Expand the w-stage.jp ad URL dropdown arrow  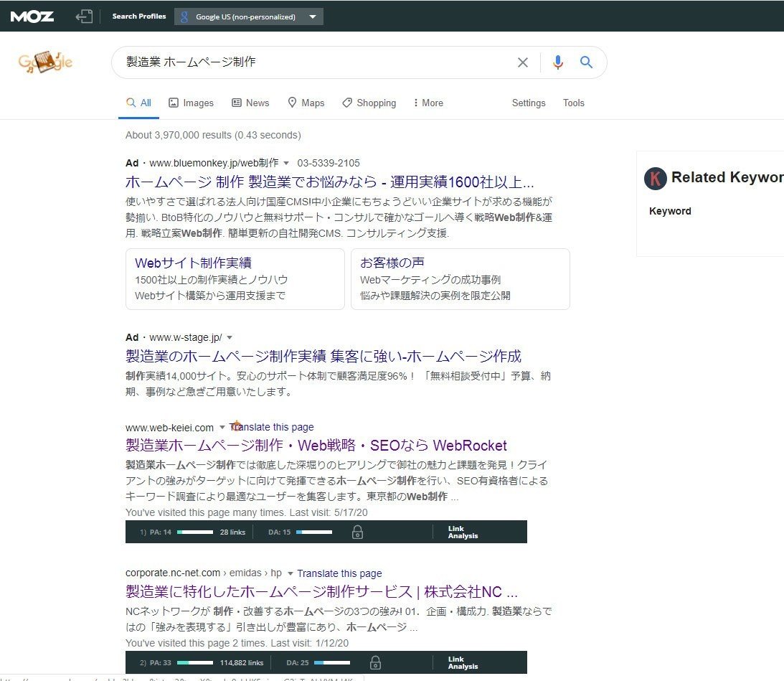[230, 338]
